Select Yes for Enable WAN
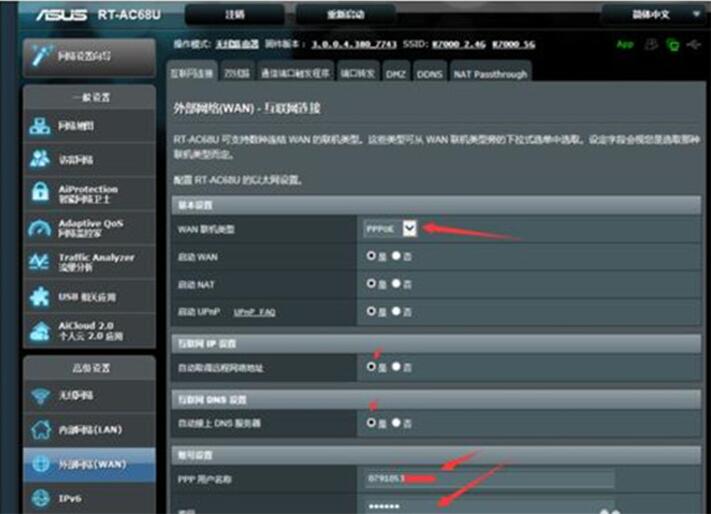Viewport: 711px width, 514px height. point(371,256)
